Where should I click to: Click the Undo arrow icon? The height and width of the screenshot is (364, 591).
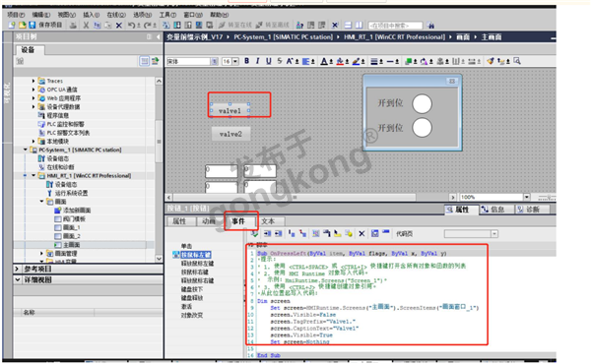[131, 26]
